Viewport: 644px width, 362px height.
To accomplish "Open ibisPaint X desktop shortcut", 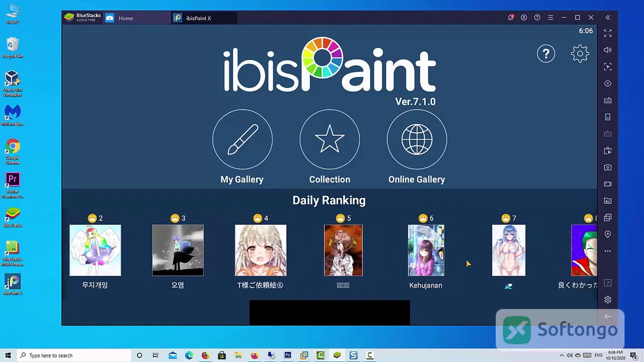I will point(12,284).
